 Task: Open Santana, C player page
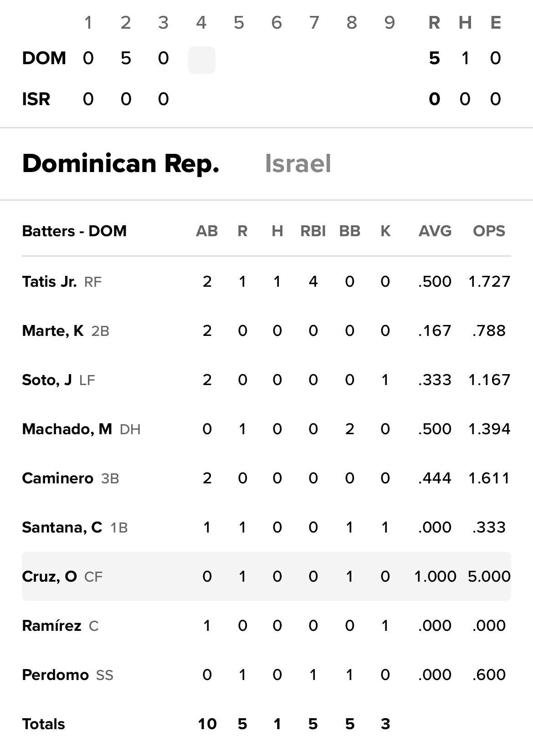point(62,528)
